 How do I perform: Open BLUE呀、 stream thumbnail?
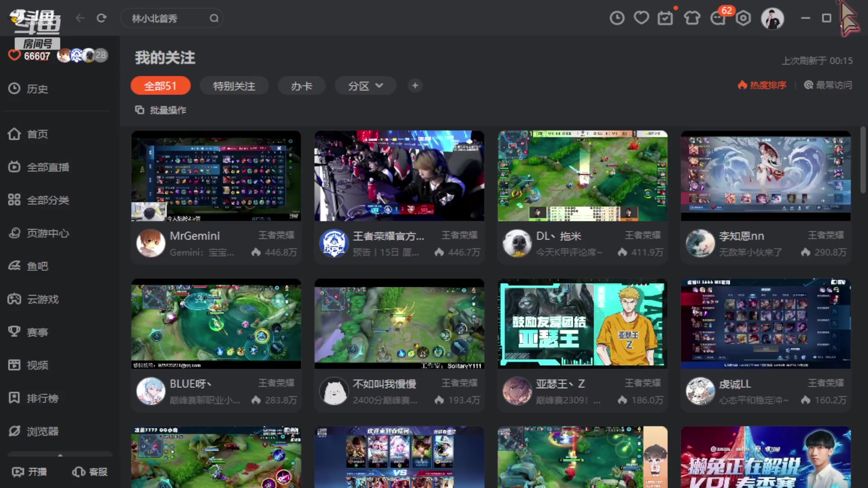(216, 324)
